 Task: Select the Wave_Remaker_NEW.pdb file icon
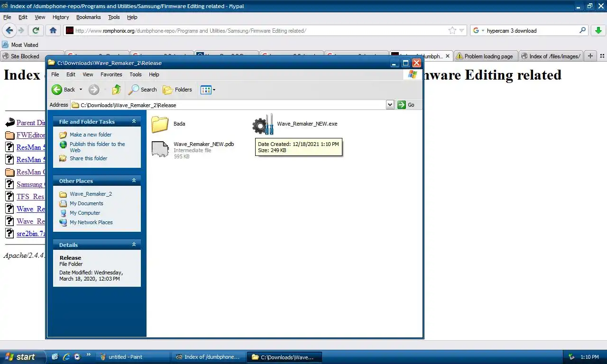click(160, 149)
